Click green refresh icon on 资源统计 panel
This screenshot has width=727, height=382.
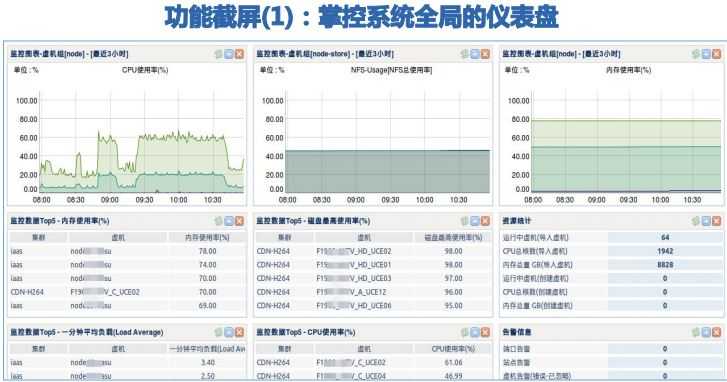pyautogui.click(x=695, y=221)
